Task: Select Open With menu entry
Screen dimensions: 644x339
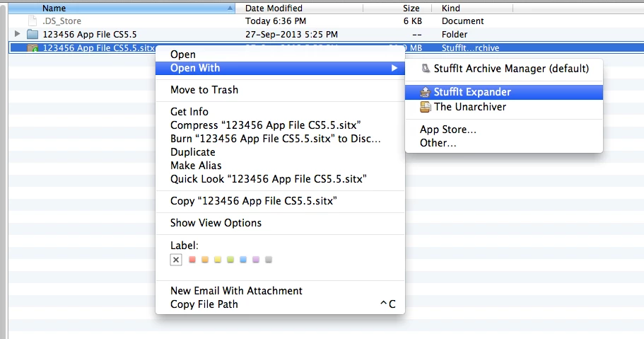Action: pyautogui.click(x=280, y=68)
